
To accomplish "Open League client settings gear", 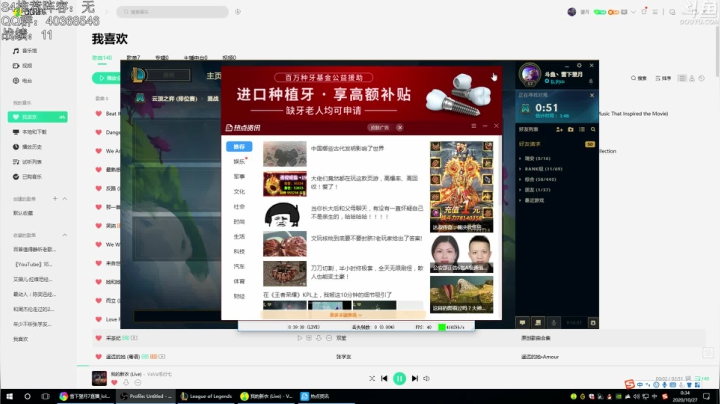I will pos(579,66).
